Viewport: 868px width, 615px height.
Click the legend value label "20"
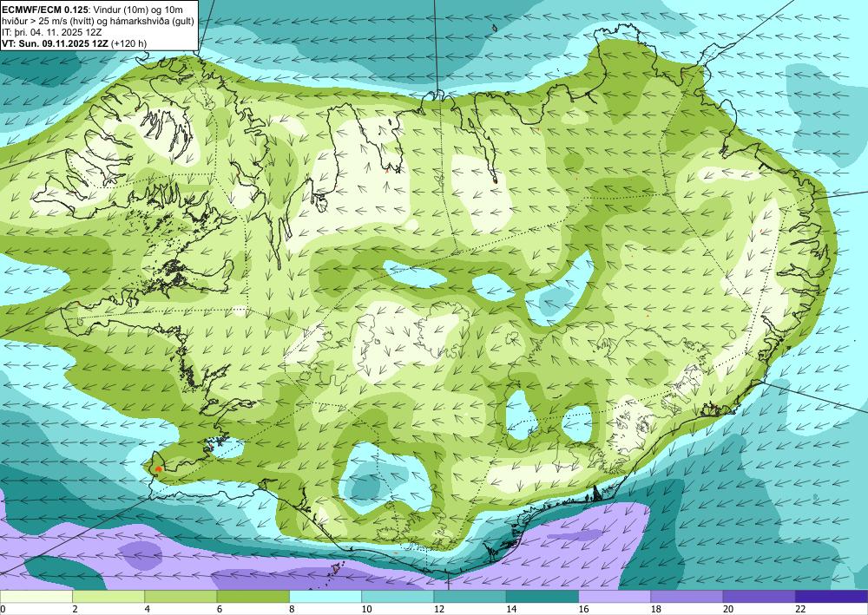tap(728, 610)
